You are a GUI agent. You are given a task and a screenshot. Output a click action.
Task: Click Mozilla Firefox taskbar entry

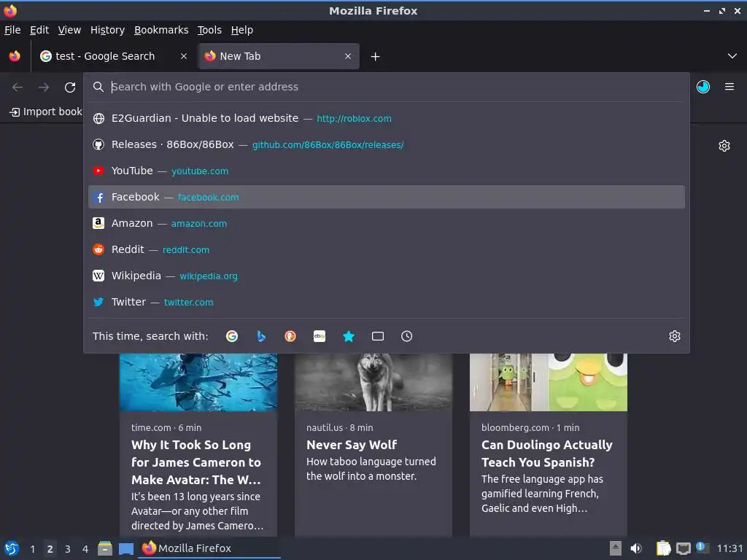click(x=209, y=548)
